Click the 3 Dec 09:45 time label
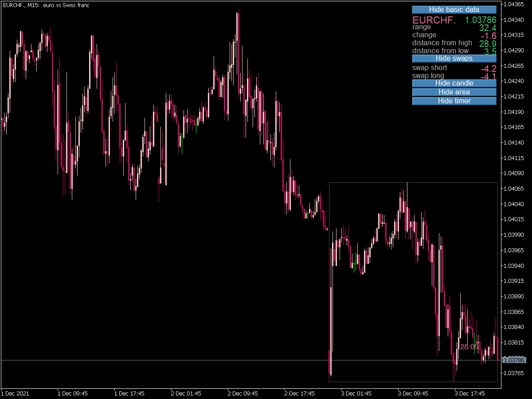 (x=413, y=394)
